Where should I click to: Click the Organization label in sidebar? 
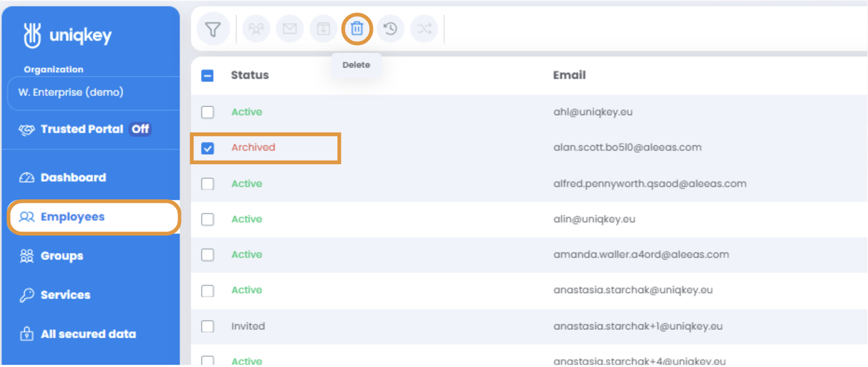[x=54, y=69]
